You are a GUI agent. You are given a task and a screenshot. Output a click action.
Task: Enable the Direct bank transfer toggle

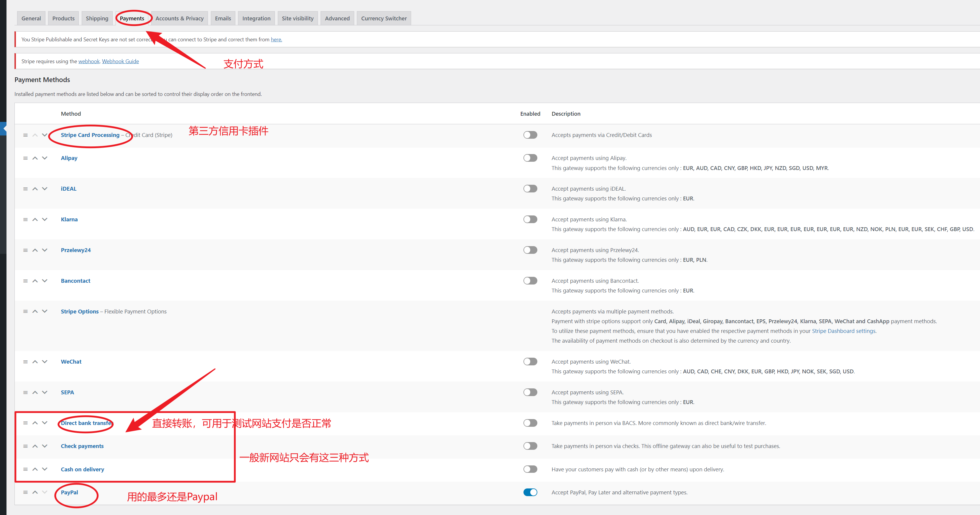530,423
